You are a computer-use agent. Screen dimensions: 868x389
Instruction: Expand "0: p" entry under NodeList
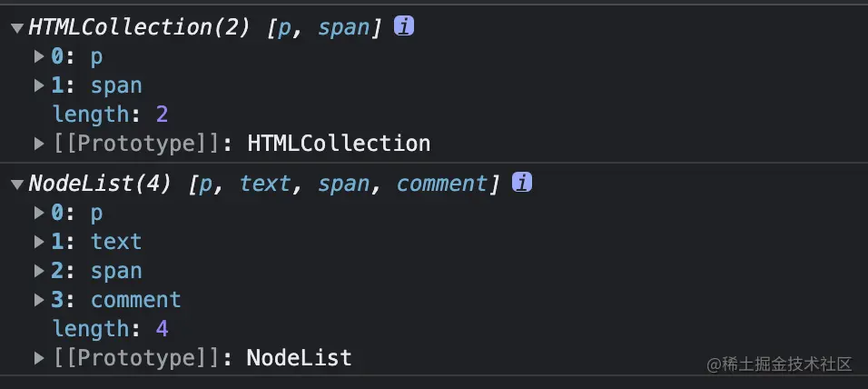pos(39,213)
